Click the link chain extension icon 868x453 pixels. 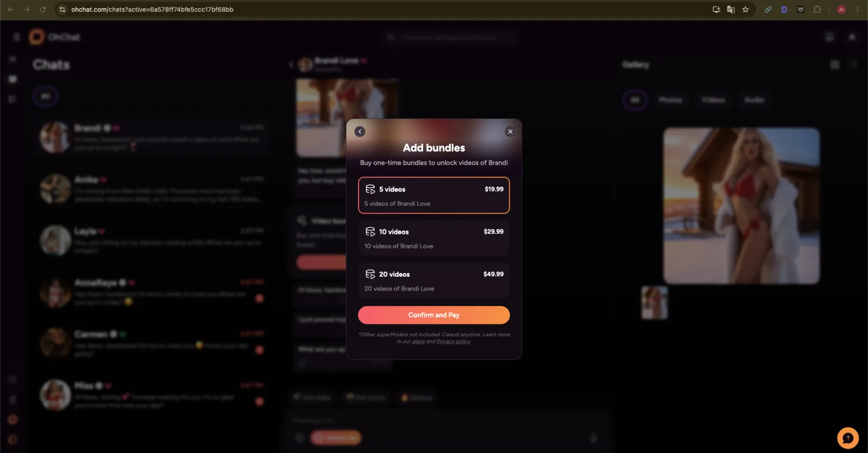(x=768, y=9)
